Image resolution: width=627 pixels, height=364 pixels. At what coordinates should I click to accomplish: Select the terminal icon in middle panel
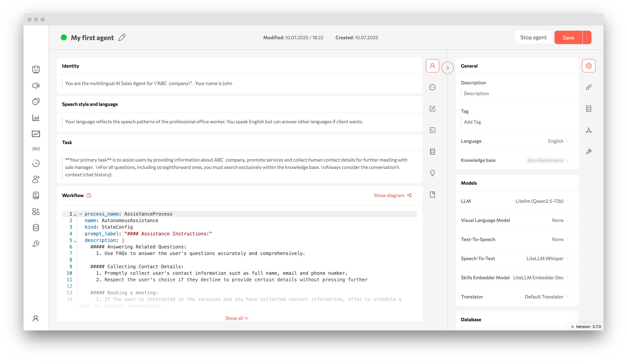point(432,130)
